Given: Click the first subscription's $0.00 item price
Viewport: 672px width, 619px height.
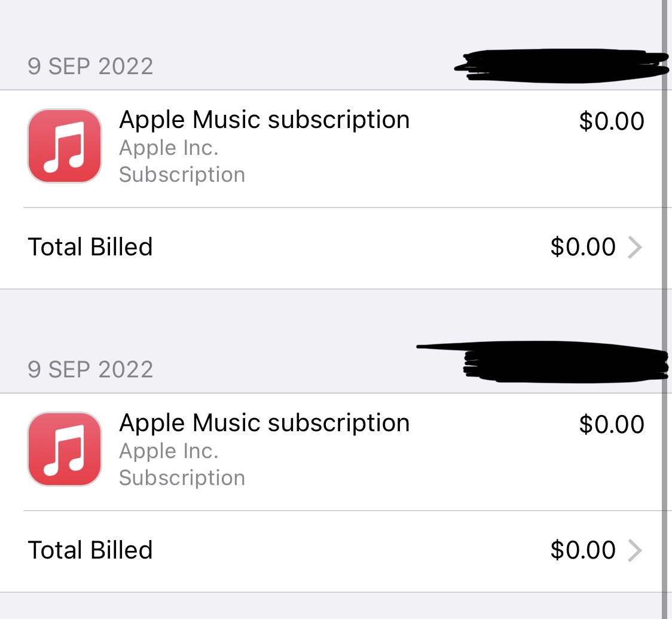Looking at the screenshot, I should 611,121.
